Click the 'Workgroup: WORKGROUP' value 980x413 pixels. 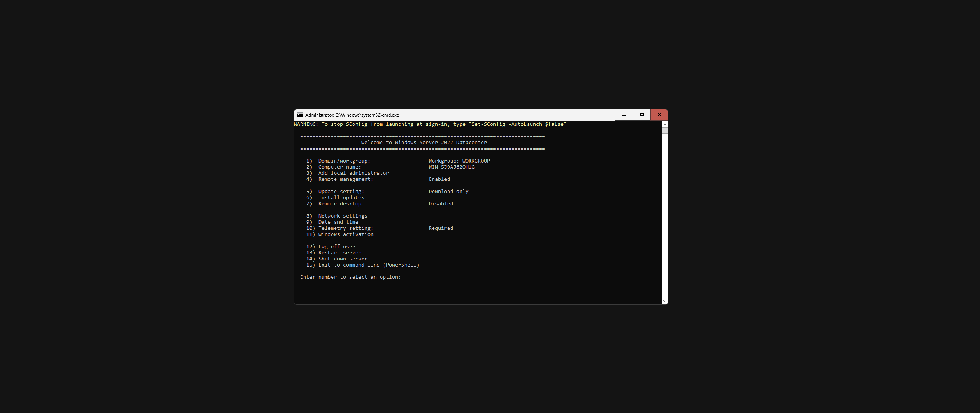click(x=459, y=161)
